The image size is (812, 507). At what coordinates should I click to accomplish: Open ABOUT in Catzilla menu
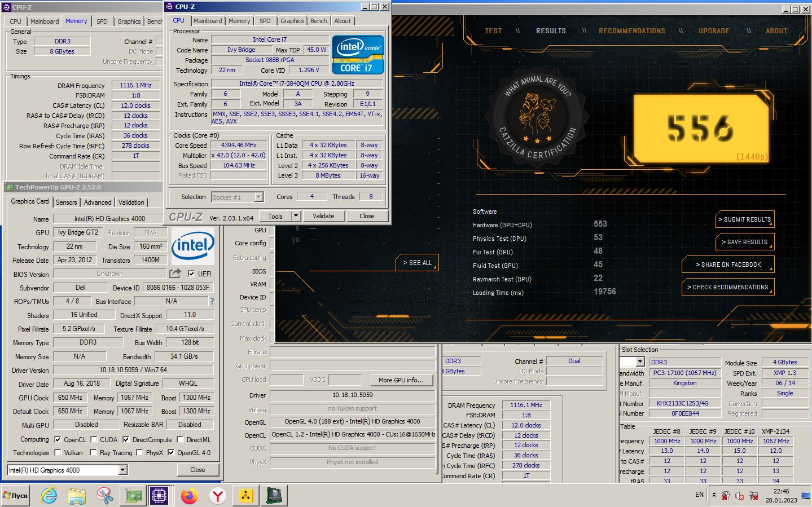tap(776, 31)
